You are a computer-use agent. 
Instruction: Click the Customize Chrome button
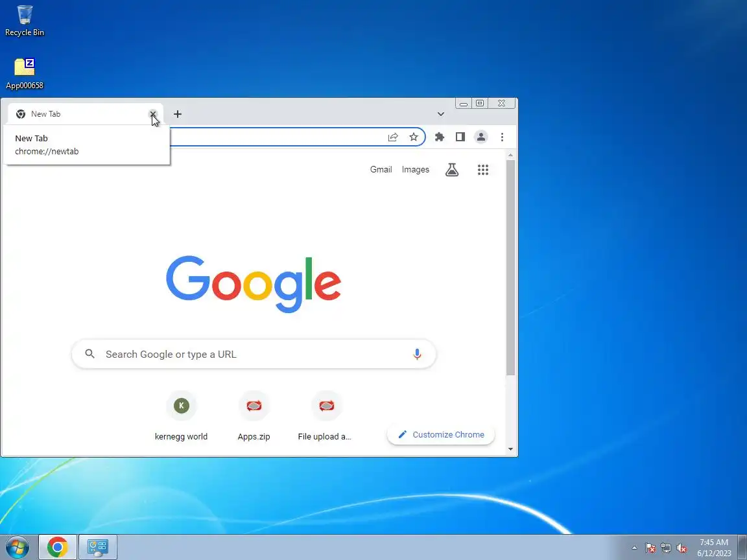click(x=441, y=435)
